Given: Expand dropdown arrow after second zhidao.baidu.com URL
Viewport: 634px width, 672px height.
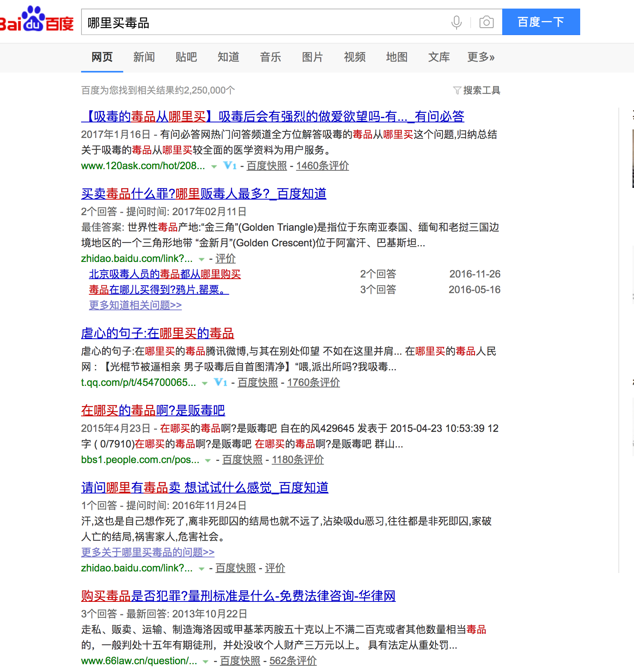Looking at the screenshot, I should pyautogui.click(x=202, y=569).
